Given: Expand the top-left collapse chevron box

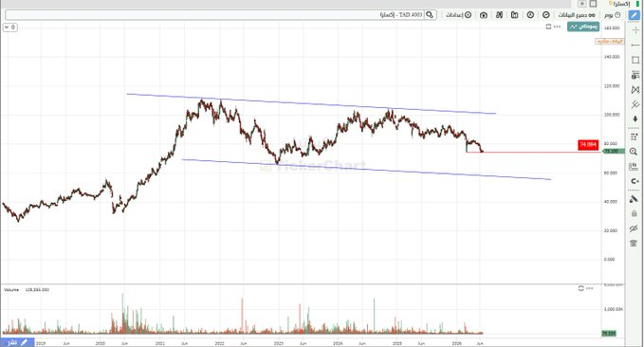Looking at the screenshot, I should pos(10,27).
